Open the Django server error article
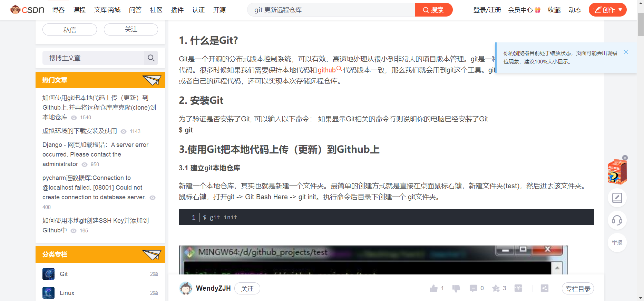The width and height of the screenshot is (644, 301). click(96, 154)
